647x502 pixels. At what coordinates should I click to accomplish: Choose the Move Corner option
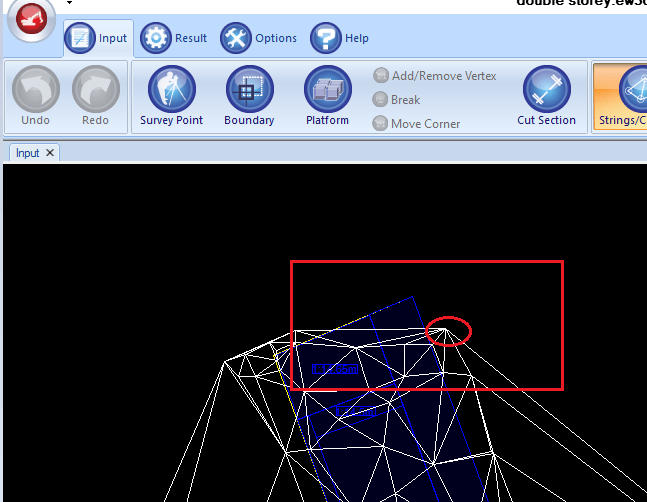point(416,124)
